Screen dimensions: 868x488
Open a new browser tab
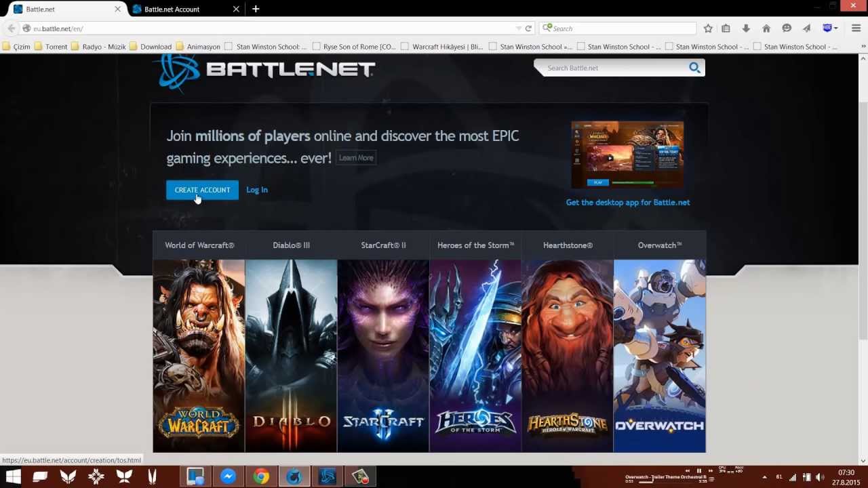point(256,9)
